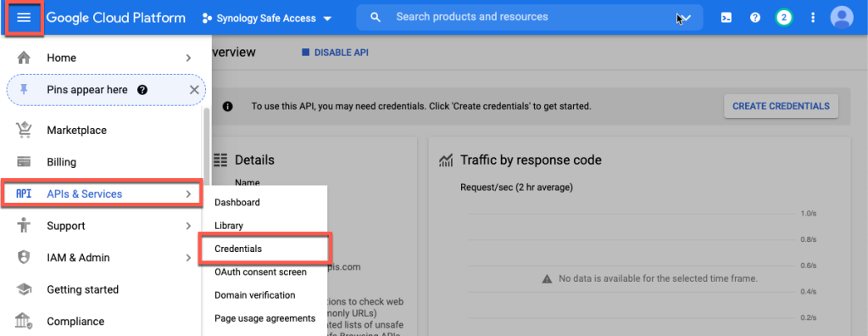Activate the Cloud Shell icon

click(726, 18)
